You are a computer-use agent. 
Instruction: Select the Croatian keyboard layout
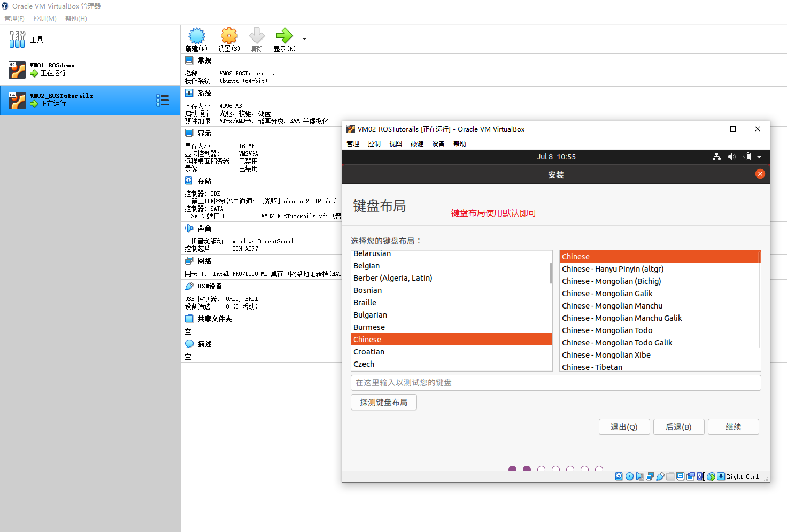point(369,351)
